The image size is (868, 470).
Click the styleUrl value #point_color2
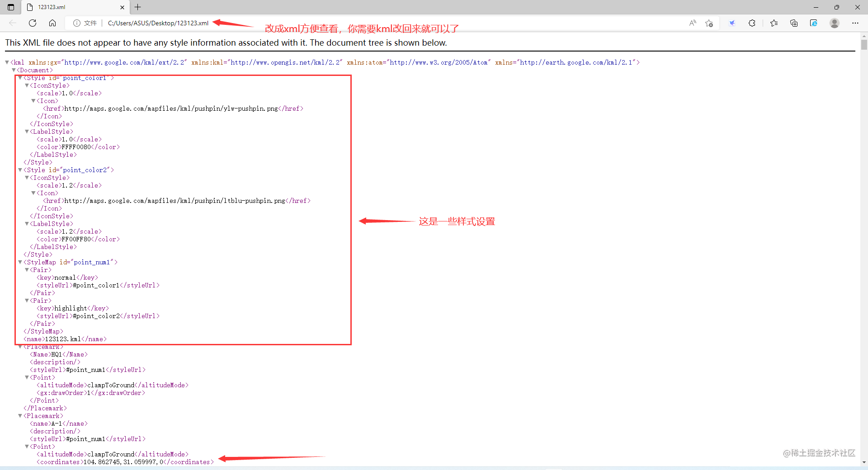pos(96,316)
